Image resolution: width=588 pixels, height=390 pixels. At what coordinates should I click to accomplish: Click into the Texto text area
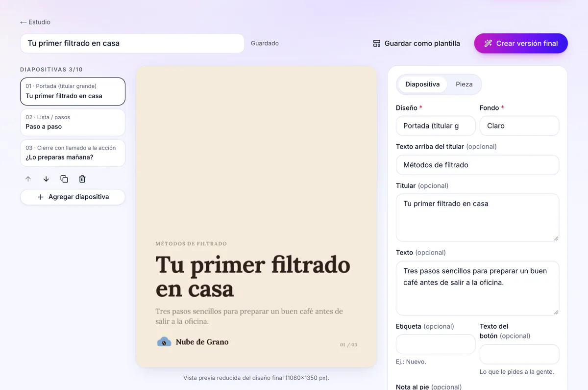[x=477, y=288]
